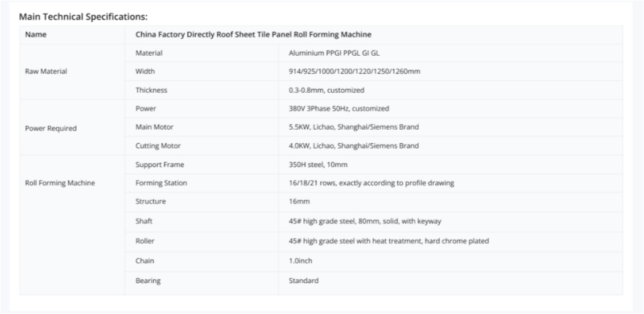Click the Name header cell
Screen dimensions: 644x314
pyautogui.click(x=36, y=35)
